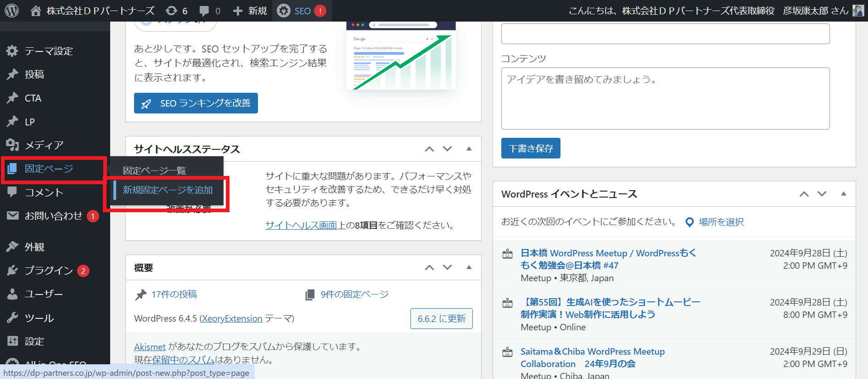The width and height of the screenshot is (868, 379).
Task: Click the ツール wrench icon
Action: (x=12, y=317)
